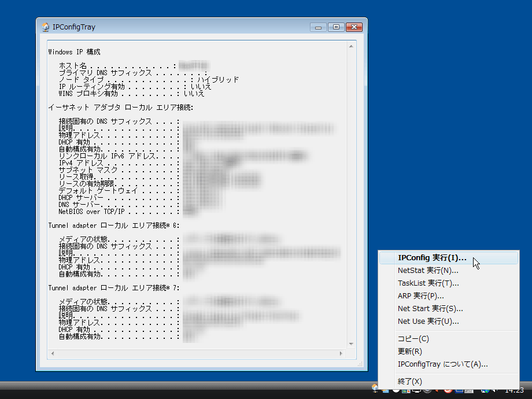
Task: Minimize the IPConfigTray window
Action: [x=318, y=27]
